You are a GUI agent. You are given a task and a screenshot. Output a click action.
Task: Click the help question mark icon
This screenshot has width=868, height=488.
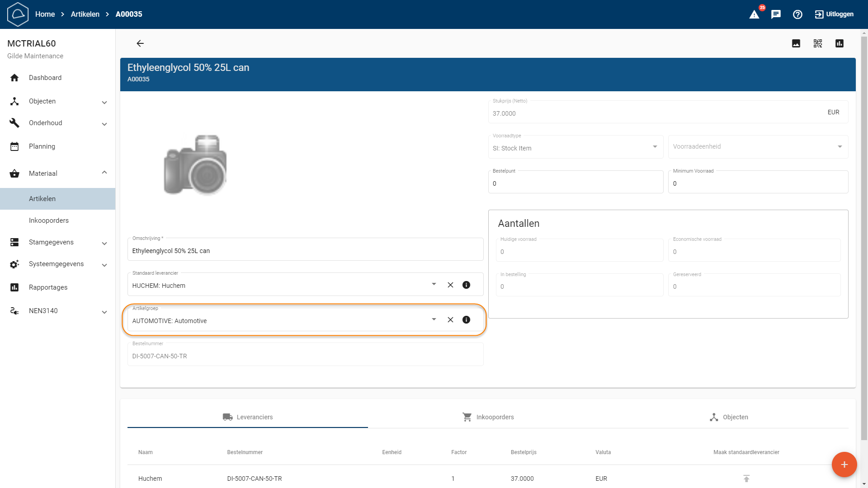797,14
